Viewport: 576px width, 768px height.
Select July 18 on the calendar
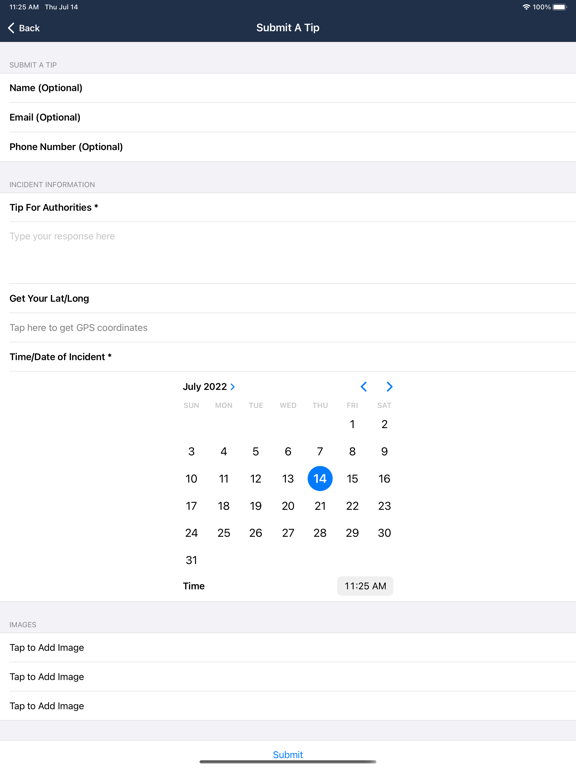pyautogui.click(x=224, y=506)
